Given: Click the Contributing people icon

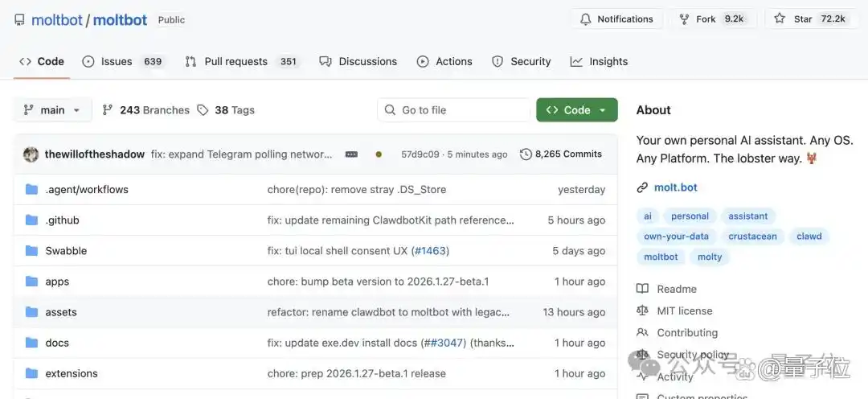Looking at the screenshot, I should 642,332.
